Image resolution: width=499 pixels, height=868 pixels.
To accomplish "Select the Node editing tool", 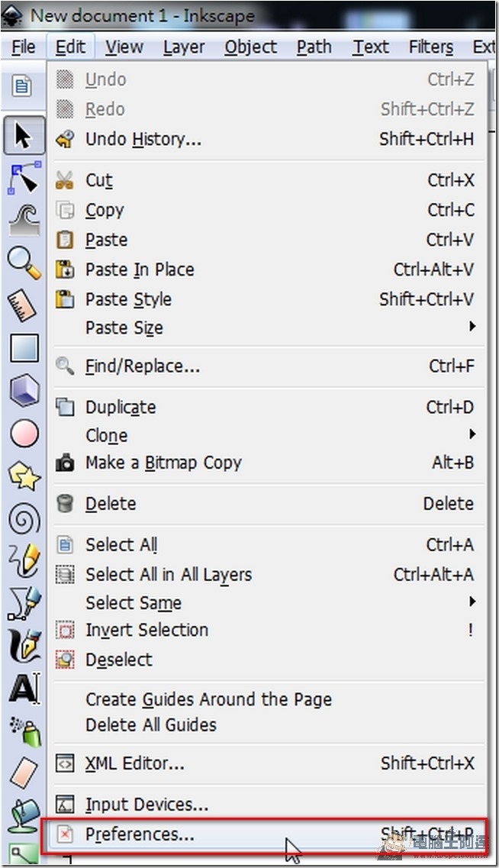I will tap(24, 178).
